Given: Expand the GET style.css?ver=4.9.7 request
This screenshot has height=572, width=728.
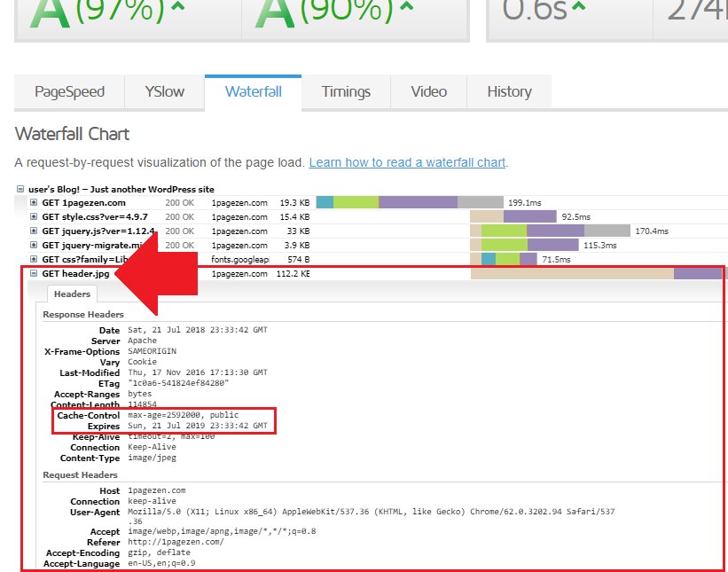Looking at the screenshot, I should click(x=34, y=216).
